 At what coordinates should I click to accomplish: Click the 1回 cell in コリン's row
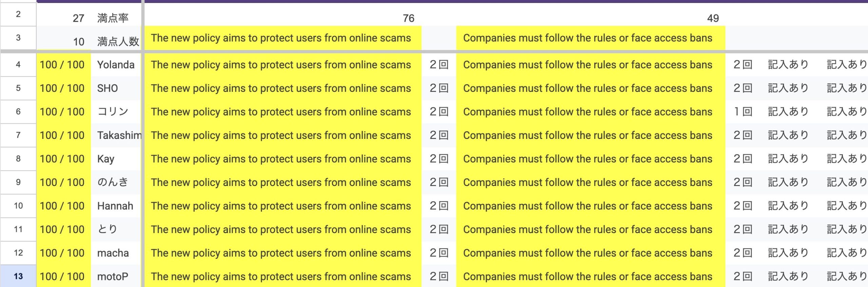point(743,112)
